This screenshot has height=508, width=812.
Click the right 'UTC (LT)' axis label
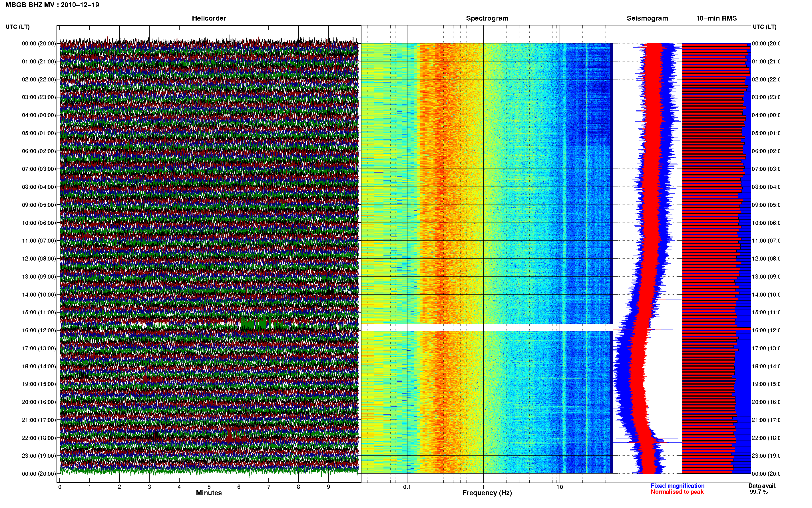[764, 27]
